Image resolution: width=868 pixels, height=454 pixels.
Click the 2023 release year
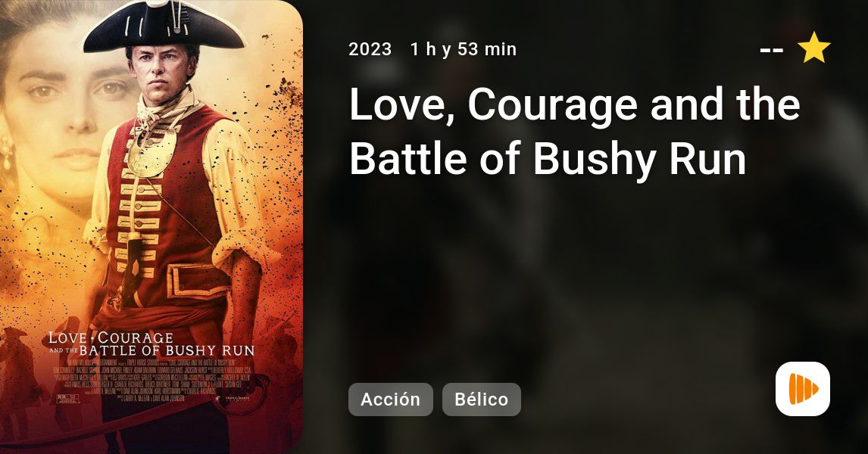[370, 49]
